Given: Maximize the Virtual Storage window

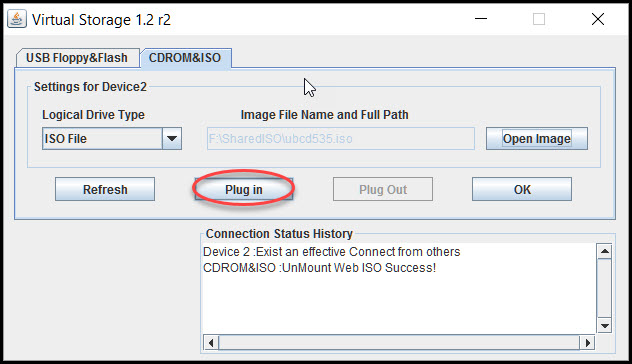Looking at the screenshot, I should point(539,19).
